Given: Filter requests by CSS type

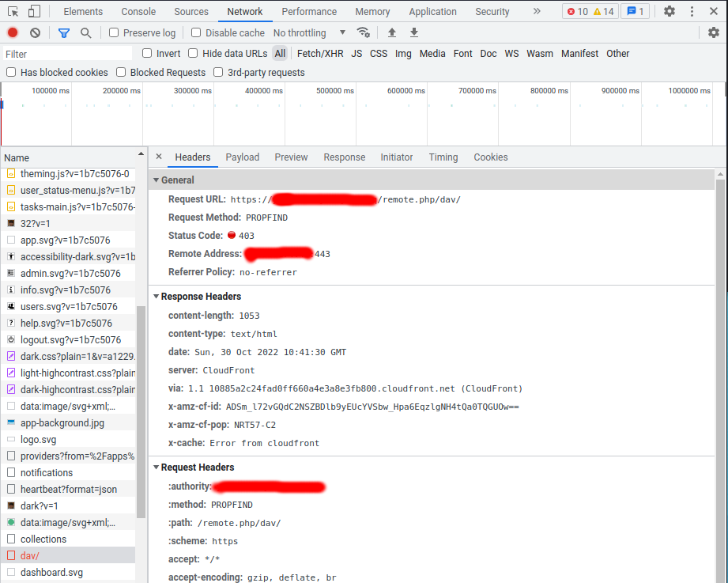Looking at the screenshot, I should pos(379,54).
